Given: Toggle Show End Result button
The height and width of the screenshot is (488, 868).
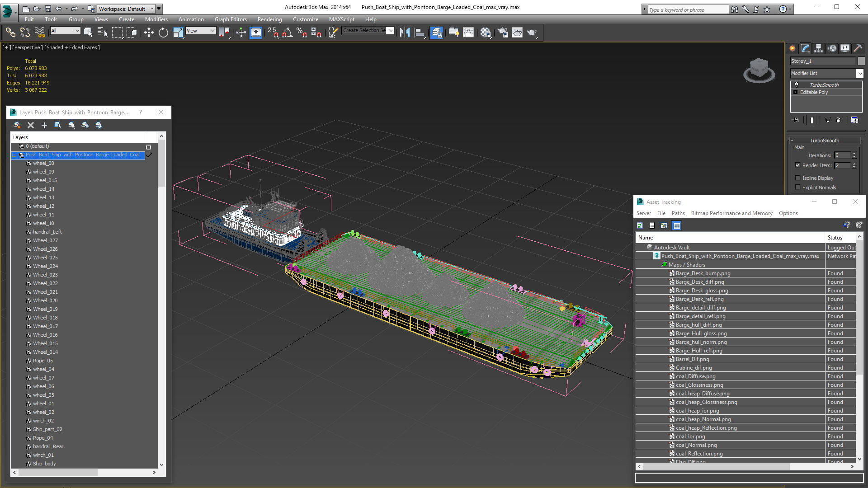Looking at the screenshot, I should coord(812,120).
